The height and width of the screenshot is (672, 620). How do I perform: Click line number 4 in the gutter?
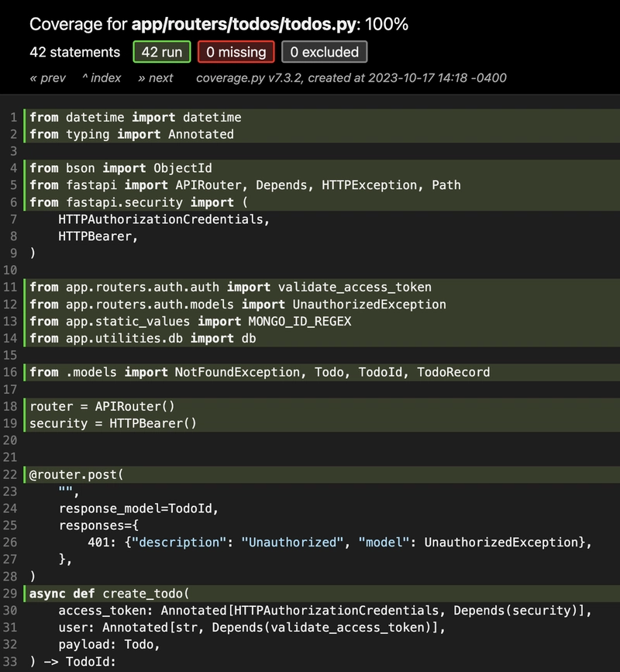point(13,168)
